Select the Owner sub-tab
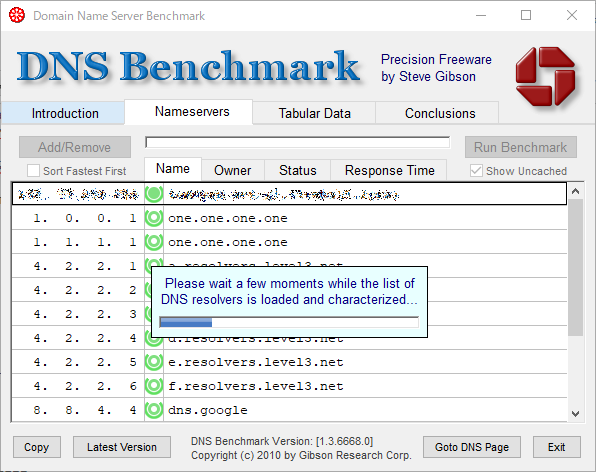 [x=233, y=170]
